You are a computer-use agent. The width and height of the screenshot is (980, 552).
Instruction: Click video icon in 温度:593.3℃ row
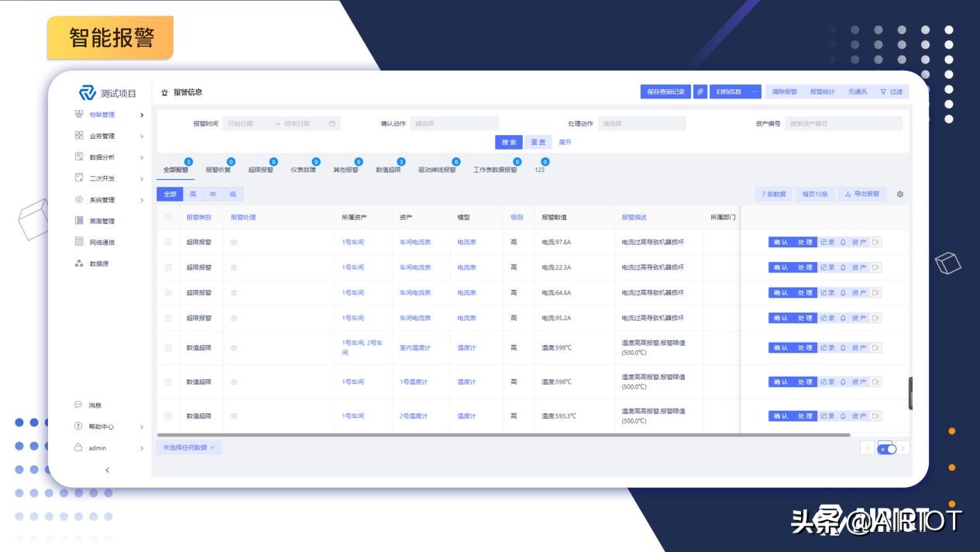[875, 416]
